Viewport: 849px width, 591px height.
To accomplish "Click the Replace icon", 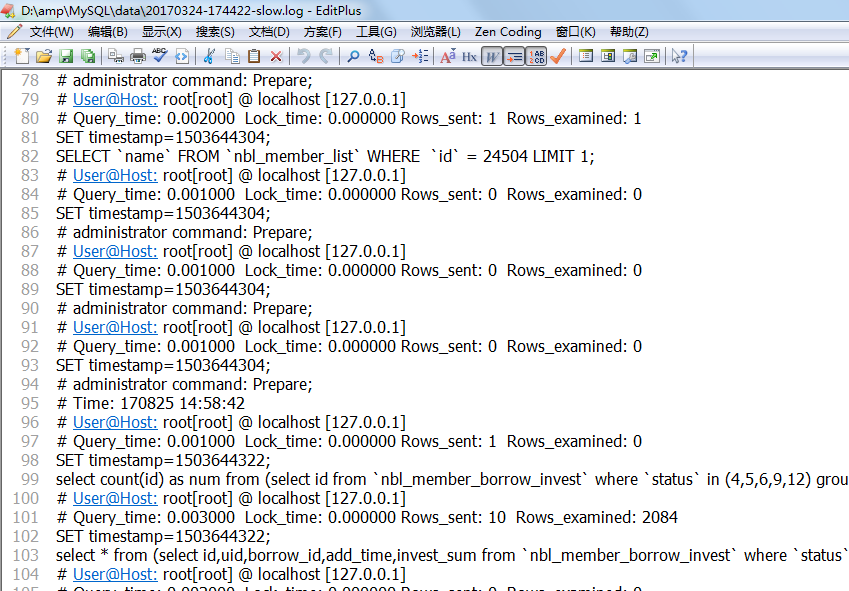I will pyautogui.click(x=376, y=56).
